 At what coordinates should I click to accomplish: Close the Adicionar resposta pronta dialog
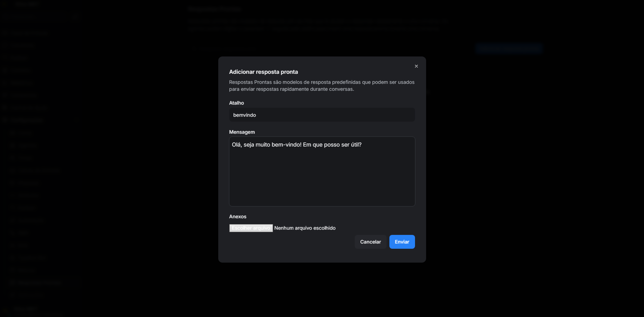pyautogui.click(x=416, y=66)
